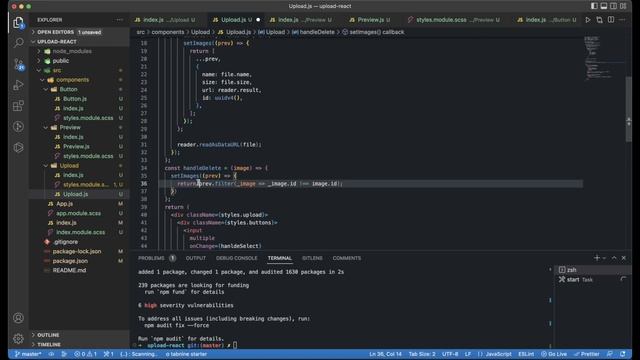Click the ESLint status item
Viewport: 640px width, 360px height.
(526, 354)
